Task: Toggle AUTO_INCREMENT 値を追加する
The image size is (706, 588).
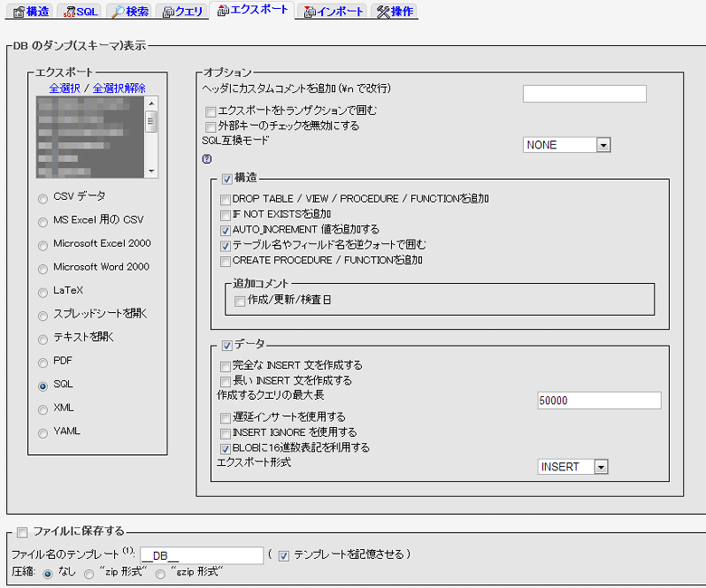Action: click(x=225, y=231)
